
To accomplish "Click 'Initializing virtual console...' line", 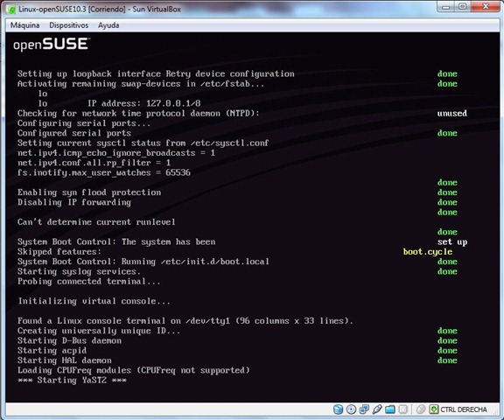I will pyautogui.click(x=94, y=301).
